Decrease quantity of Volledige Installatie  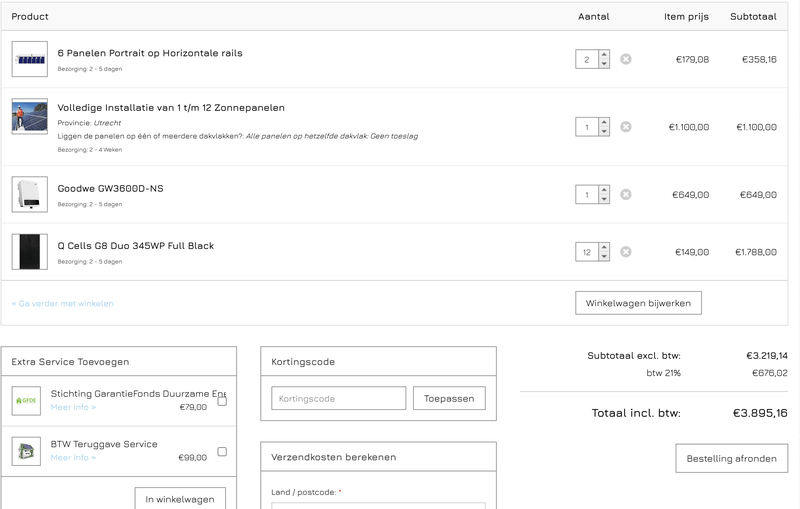click(x=604, y=132)
